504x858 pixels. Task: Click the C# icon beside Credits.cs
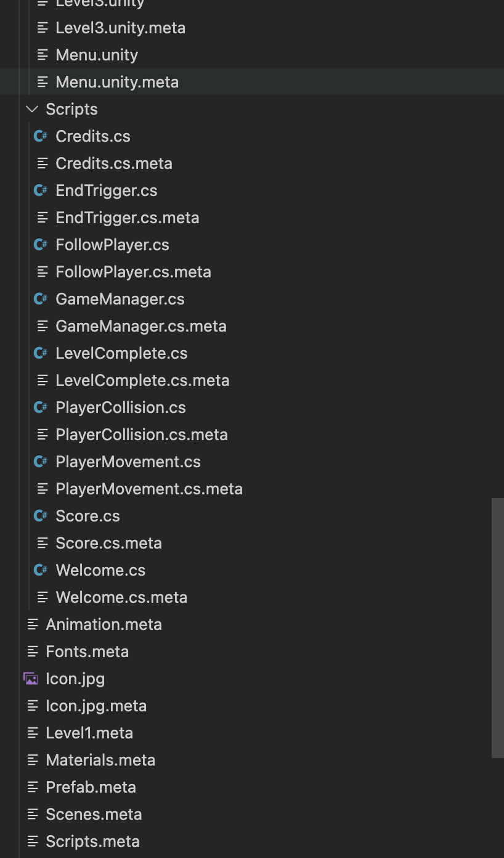point(41,136)
